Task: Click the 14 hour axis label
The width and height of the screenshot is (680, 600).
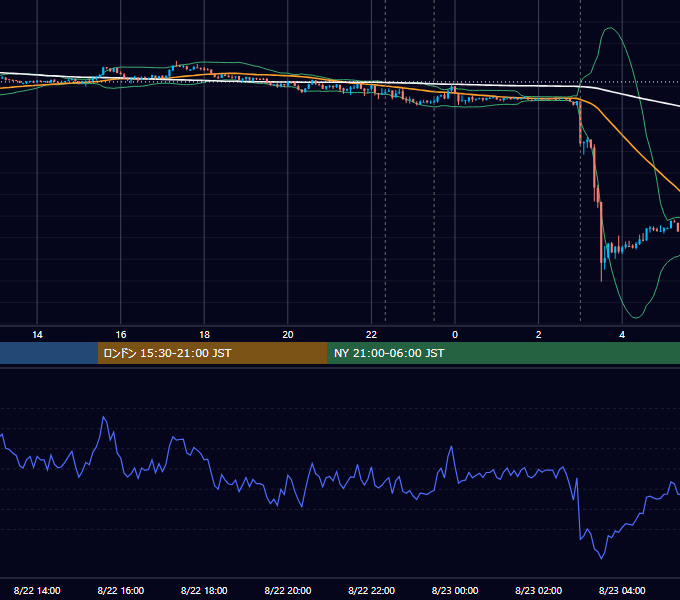Action: coord(37,335)
